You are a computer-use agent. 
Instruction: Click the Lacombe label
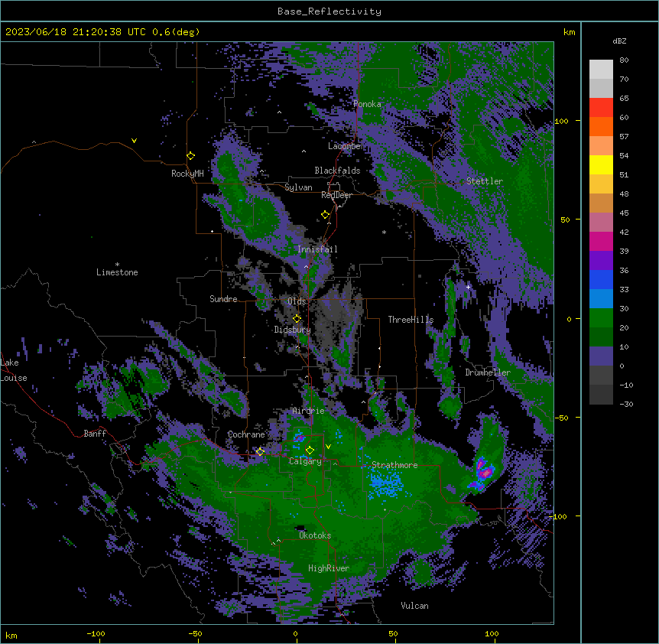pos(344,146)
